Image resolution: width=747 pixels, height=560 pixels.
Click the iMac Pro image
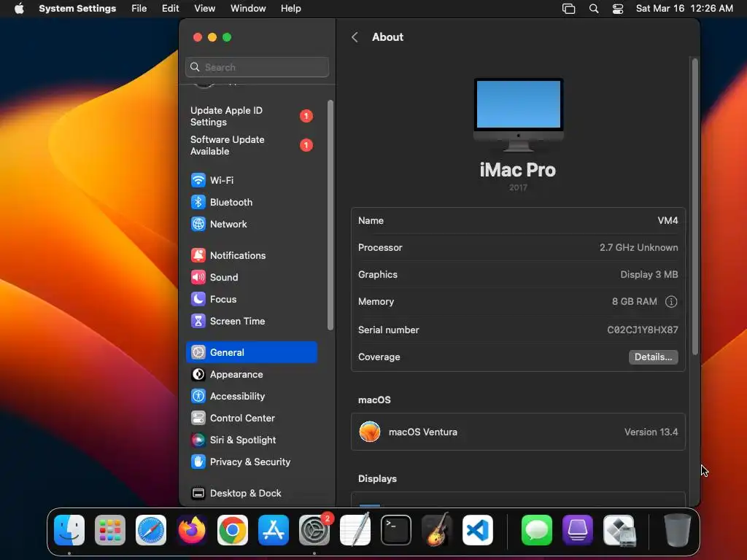click(x=519, y=114)
